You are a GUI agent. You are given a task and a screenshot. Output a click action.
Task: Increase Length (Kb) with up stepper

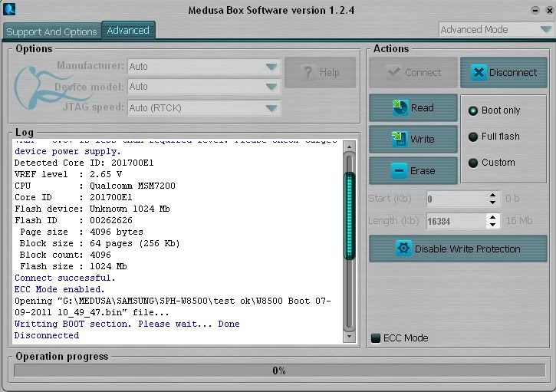(492, 217)
